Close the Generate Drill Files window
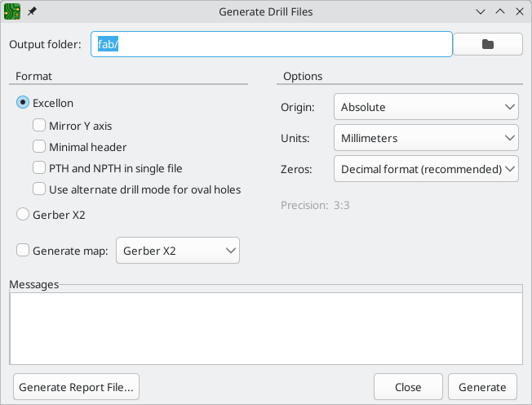 (x=520, y=11)
